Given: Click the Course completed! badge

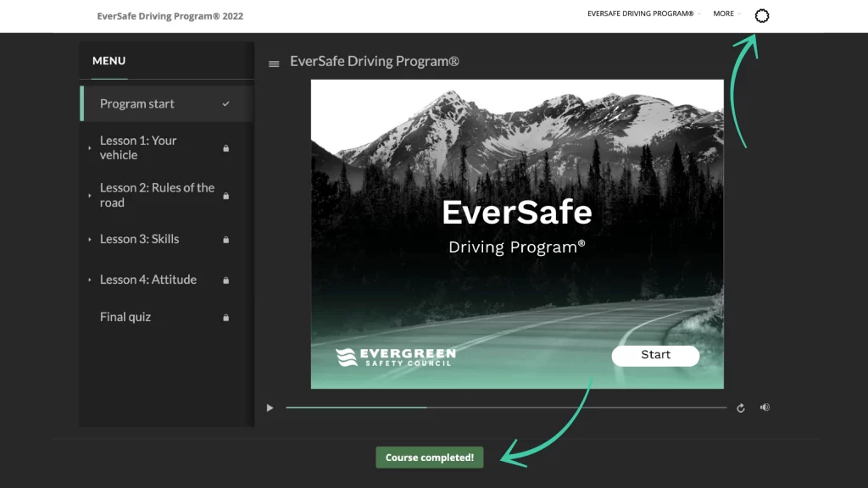Looking at the screenshot, I should pos(430,457).
